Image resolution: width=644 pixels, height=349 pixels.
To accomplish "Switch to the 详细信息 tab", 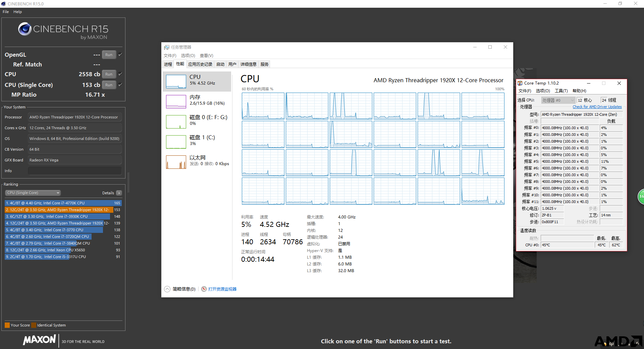I will tap(249, 64).
